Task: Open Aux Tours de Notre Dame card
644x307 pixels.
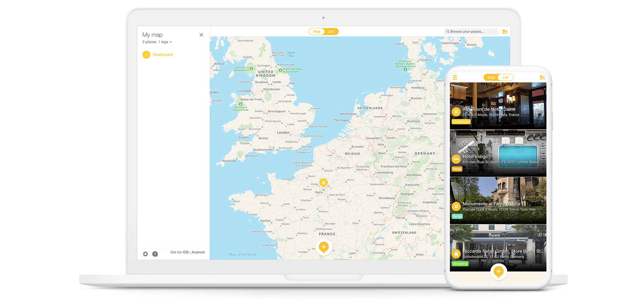Action: click(498, 106)
